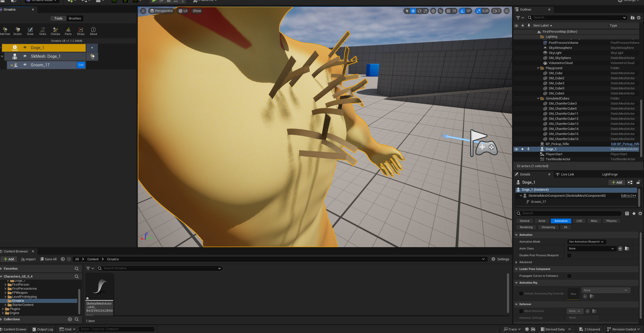Hide the Groom_17 layer via eye icon
644x333 pixels.
tap(25, 65)
